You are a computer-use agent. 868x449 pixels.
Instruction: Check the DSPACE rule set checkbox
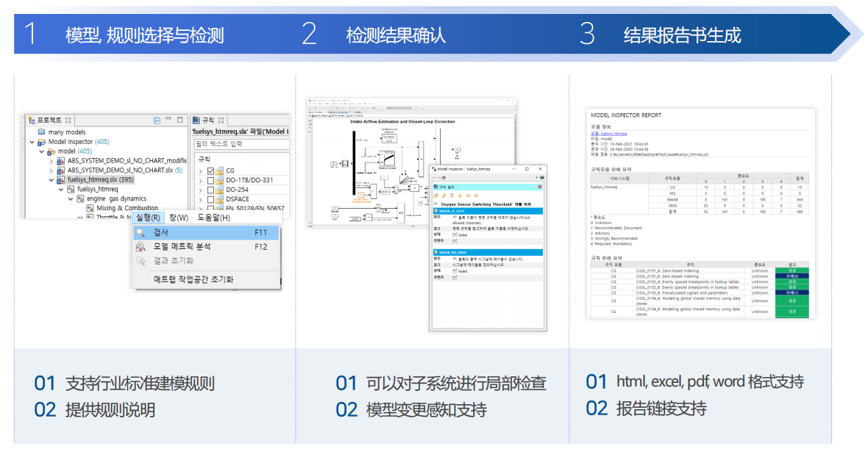pyautogui.click(x=211, y=199)
